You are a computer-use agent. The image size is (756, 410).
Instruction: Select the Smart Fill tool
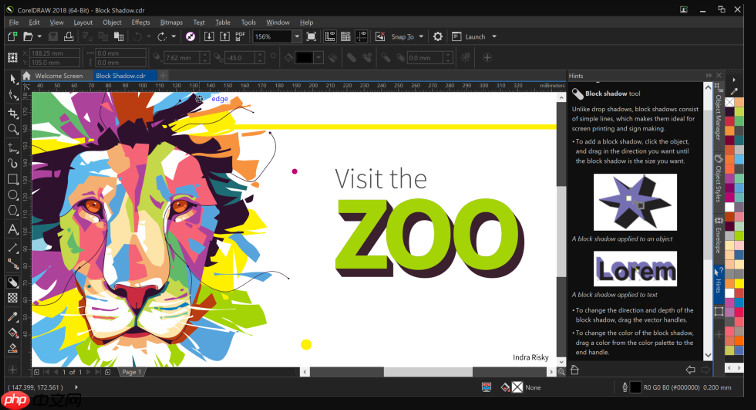(13, 348)
